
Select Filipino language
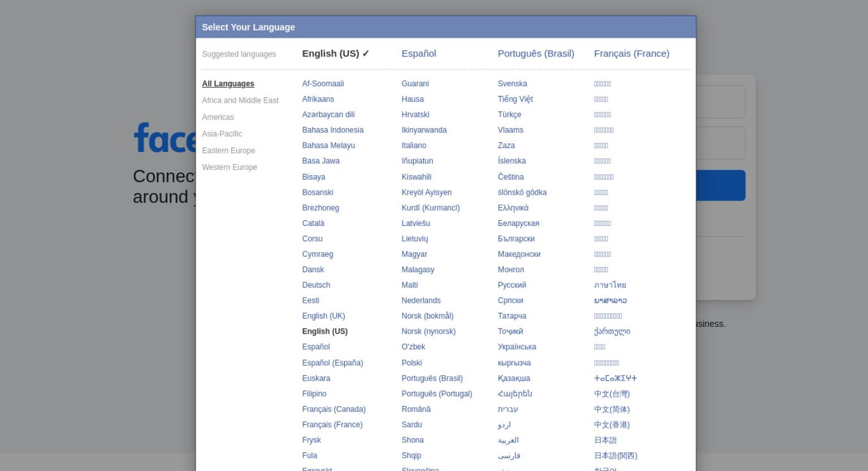(x=314, y=394)
